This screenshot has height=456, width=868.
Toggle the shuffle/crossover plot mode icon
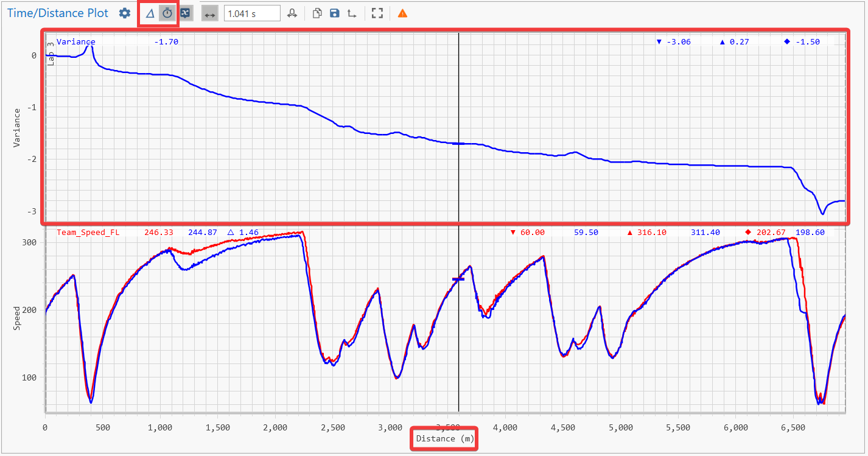tap(186, 13)
